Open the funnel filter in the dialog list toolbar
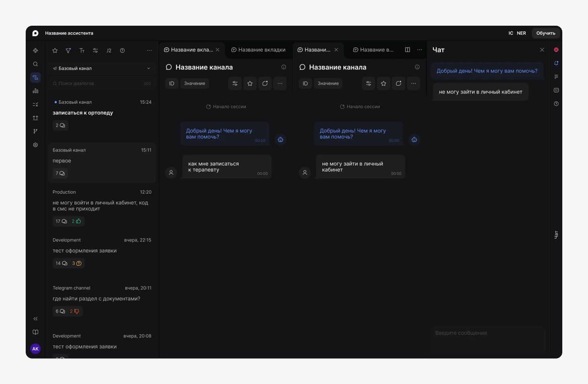Screen dimensions: 588x384 point(68,51)
